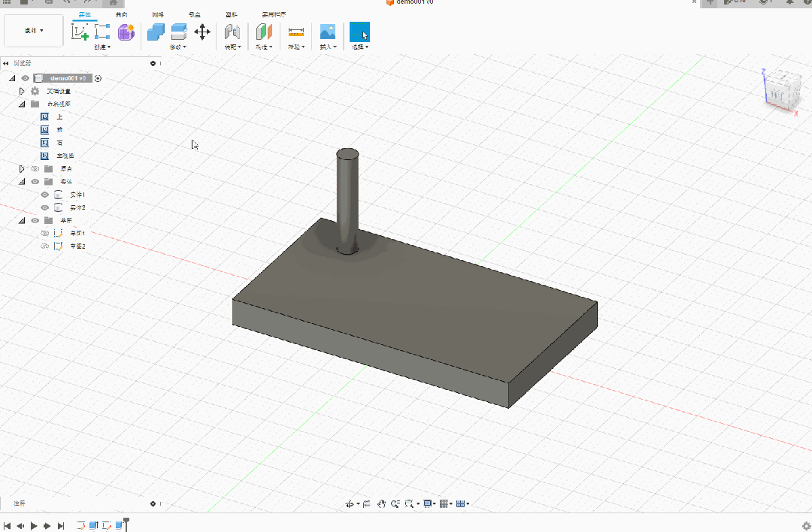Open timeline settings gear at bottom right
812x532 pixels.
point(806,525)
